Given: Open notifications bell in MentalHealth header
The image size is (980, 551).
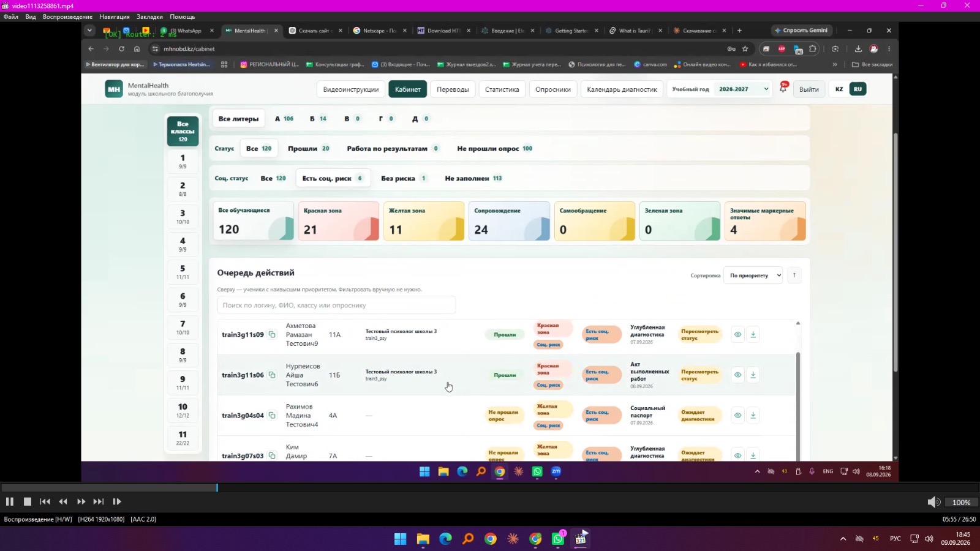Looking at the screenshot, I should click(x=783, y=89).
